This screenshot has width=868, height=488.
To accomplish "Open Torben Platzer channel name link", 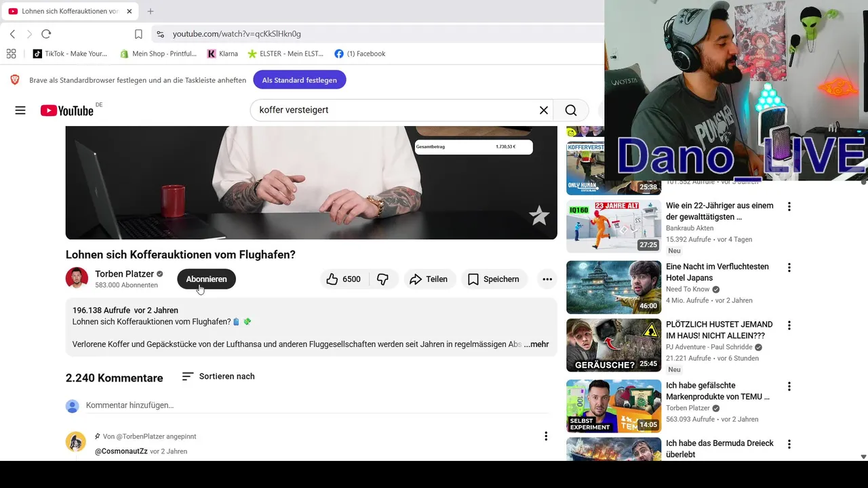I will (124, 274).
